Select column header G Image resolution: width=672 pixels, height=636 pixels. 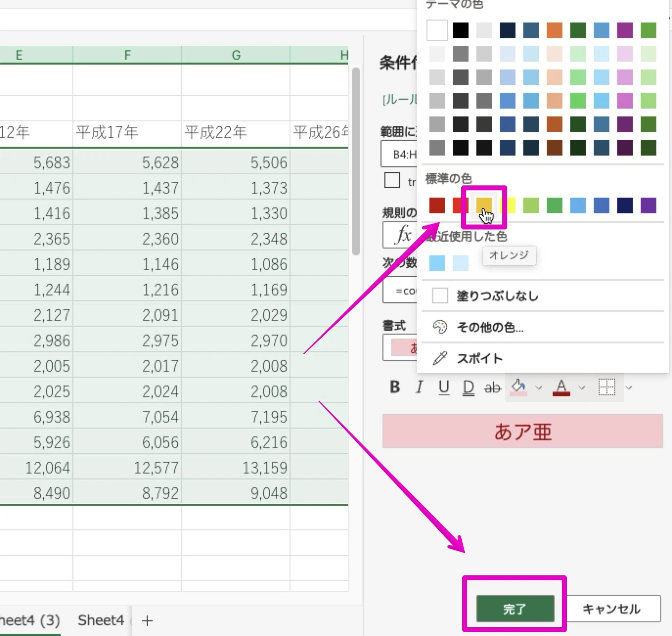point(236,55)
